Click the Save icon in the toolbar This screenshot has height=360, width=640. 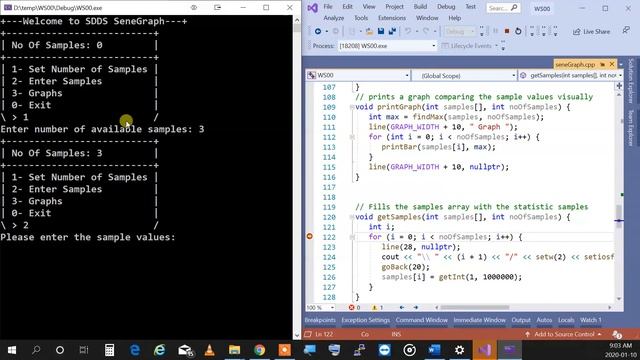point(381,31)
